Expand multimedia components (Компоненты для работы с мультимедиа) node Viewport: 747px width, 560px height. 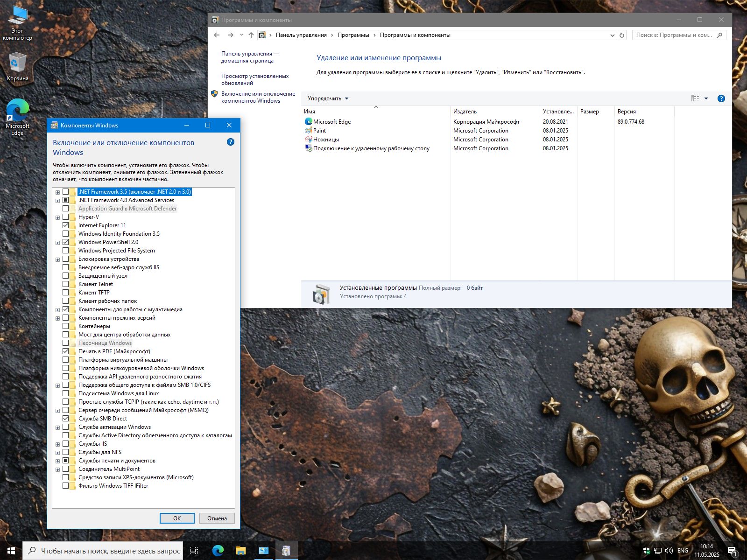tap(58, 310)
